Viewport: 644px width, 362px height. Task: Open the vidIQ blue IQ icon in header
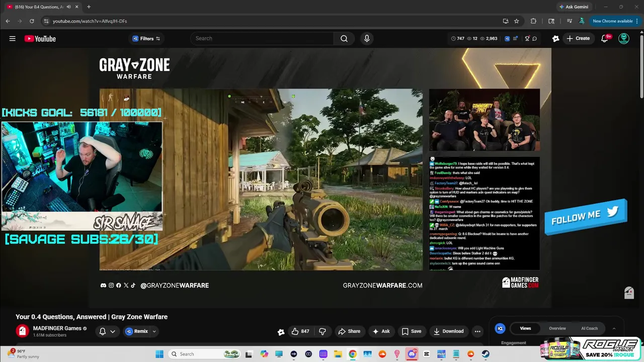click(x=507, y=39)
